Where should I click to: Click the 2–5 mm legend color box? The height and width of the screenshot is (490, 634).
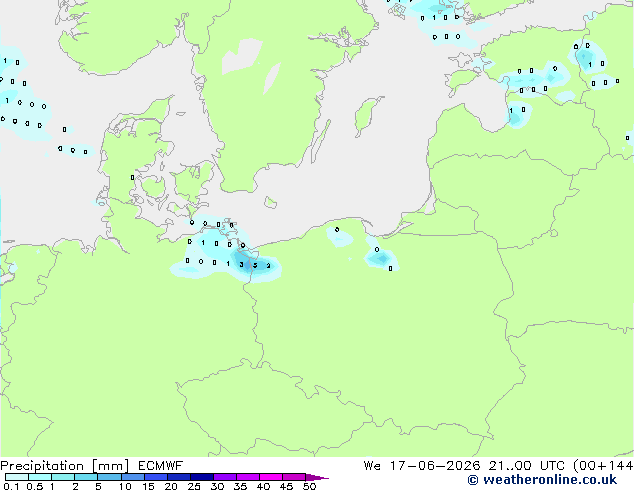click(x=86, y=477)
